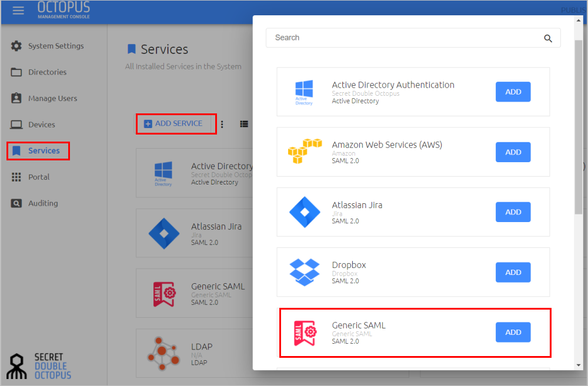The image size is (588, 386).
Task: Switch to list view of services
Action: point(244,124)
